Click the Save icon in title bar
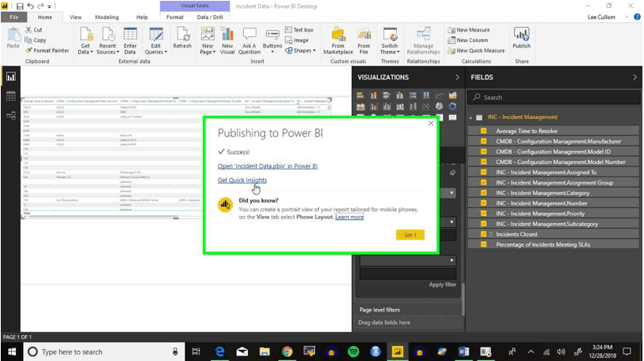 [20, 6]
